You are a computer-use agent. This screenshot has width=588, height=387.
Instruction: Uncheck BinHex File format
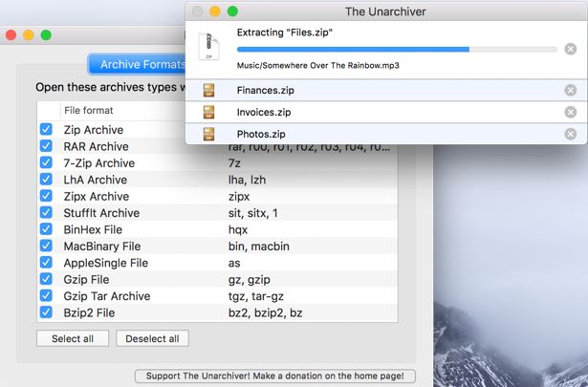(x=46, y=229)
